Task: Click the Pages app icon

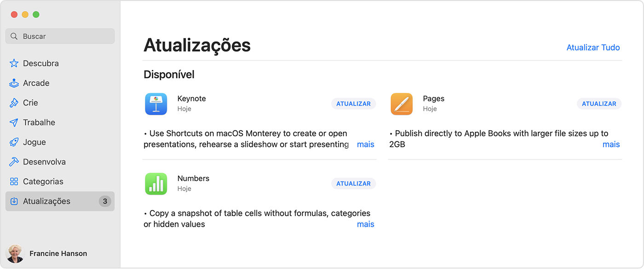Action: 402,104
